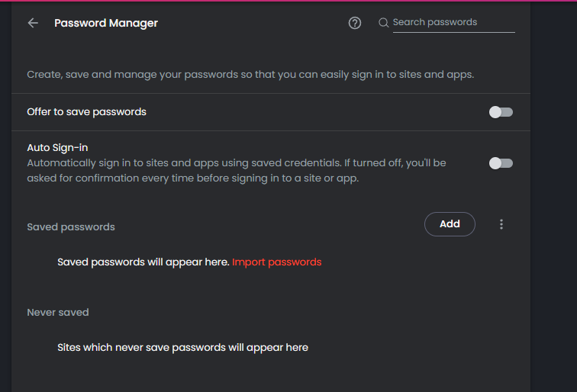Click the Auto Sign-in heading text

click(x=58, y=148)
